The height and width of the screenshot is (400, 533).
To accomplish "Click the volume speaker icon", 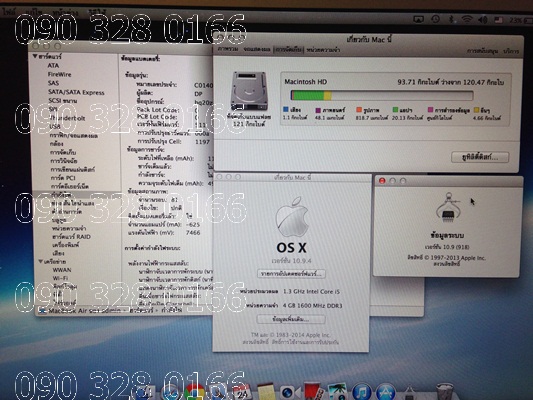I will click(x=482, y=20).
